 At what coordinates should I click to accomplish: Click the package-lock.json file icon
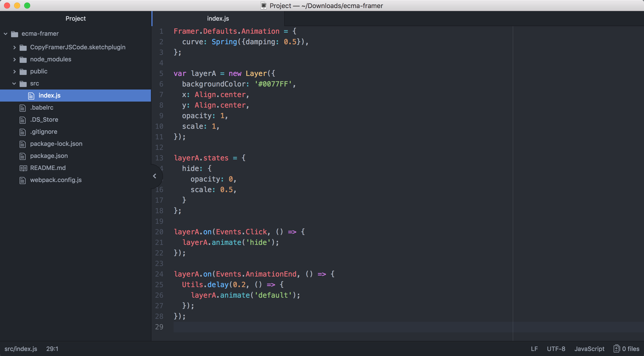[x=23, y=144]
